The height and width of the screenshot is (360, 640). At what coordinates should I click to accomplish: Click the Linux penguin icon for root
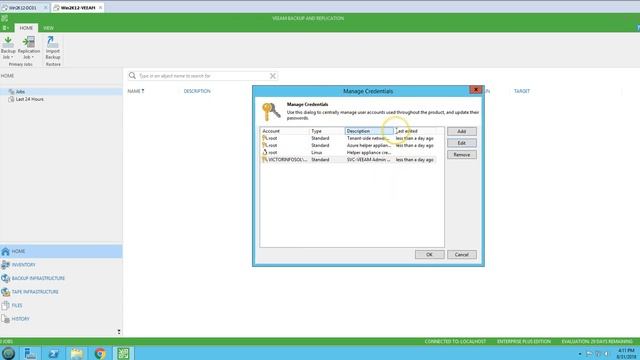pos(264,152)
